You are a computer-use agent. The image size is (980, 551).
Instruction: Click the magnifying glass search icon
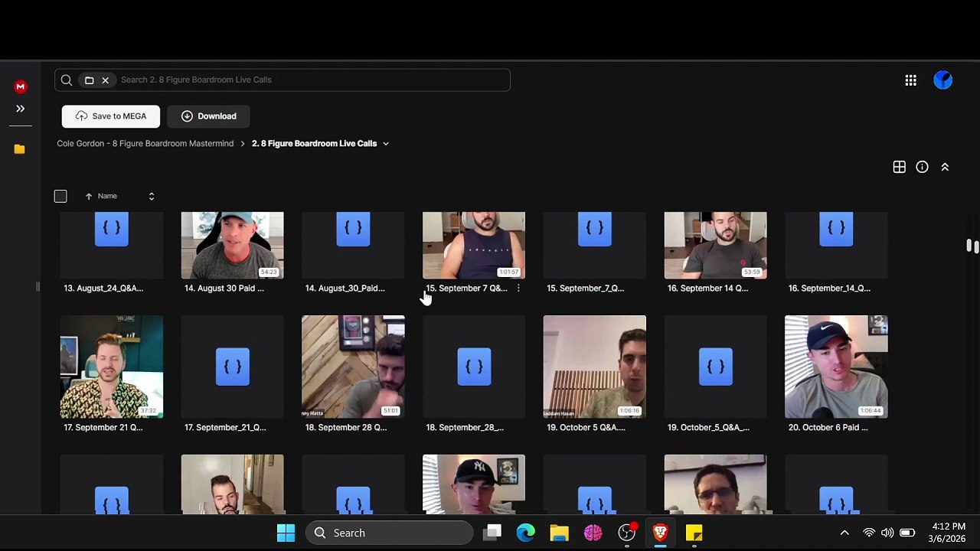click(67, 80)
